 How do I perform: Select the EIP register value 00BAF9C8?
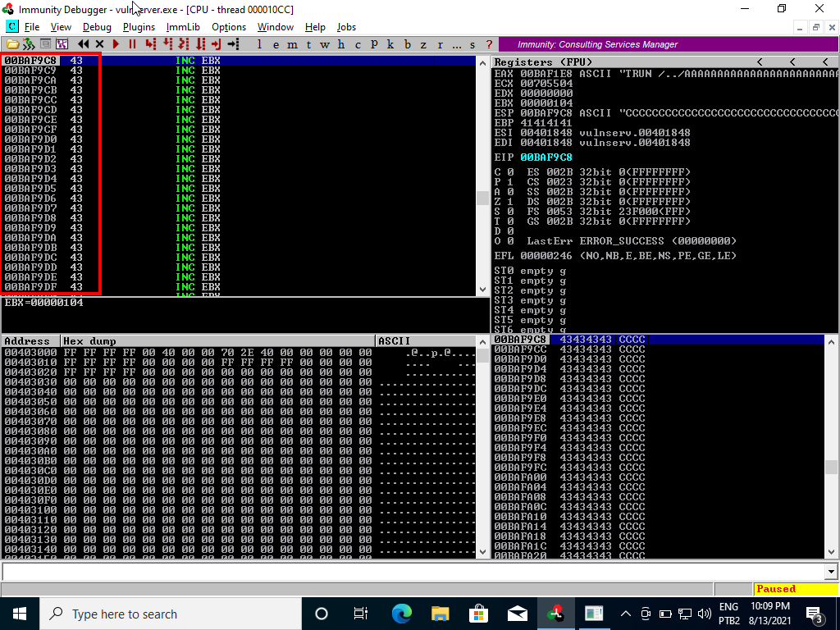pyautogui.click(x=546, y=157)
